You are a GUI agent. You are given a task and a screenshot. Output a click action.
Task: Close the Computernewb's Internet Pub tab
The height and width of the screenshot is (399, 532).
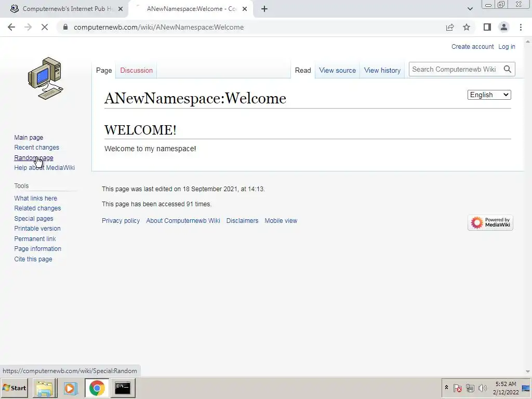(x=121, y=9)
